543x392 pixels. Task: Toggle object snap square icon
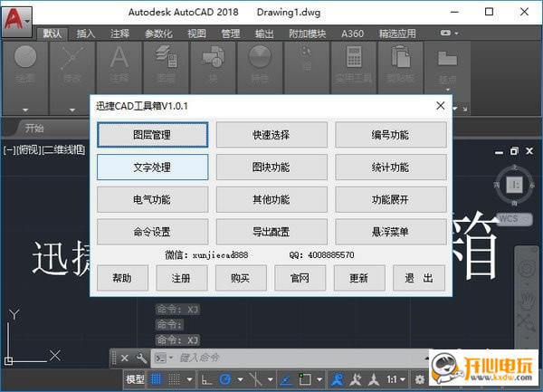pyautogui.click(x=305, y=379)
